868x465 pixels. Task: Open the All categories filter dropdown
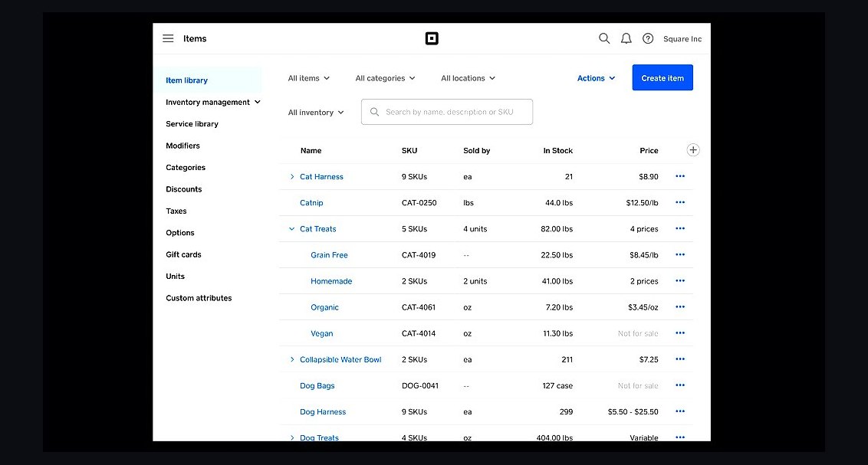[385, 78]
